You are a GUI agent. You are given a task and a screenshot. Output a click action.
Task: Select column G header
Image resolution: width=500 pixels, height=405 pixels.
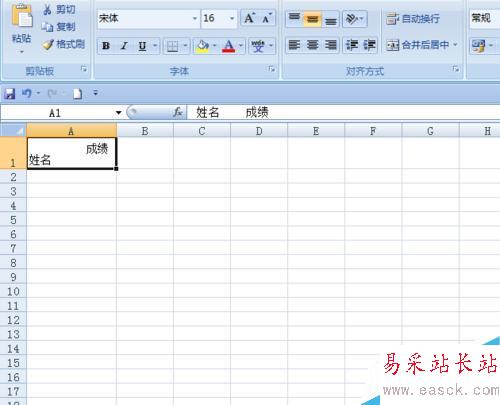(x=430, y=131)
